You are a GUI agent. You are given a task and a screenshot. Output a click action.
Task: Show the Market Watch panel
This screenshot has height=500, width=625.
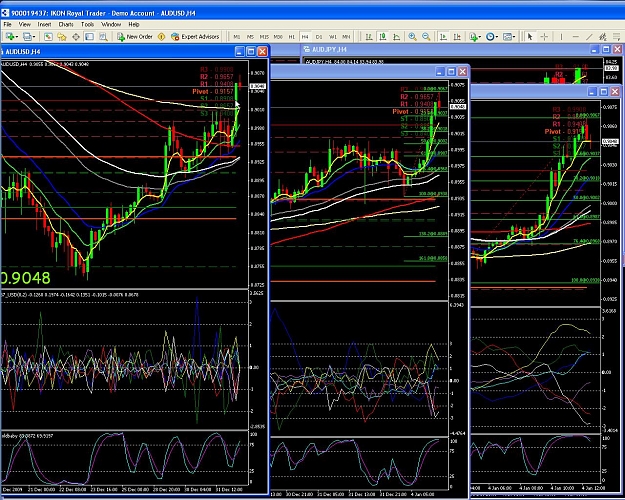click(x=48, y=37)
